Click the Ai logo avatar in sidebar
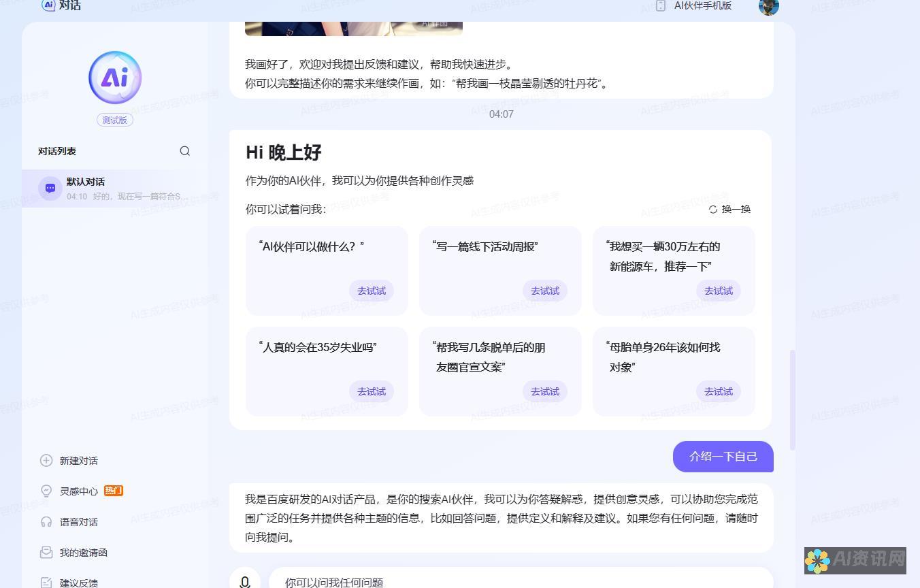The width and height of the screenshot is (920, 588). tap(115, 78)
